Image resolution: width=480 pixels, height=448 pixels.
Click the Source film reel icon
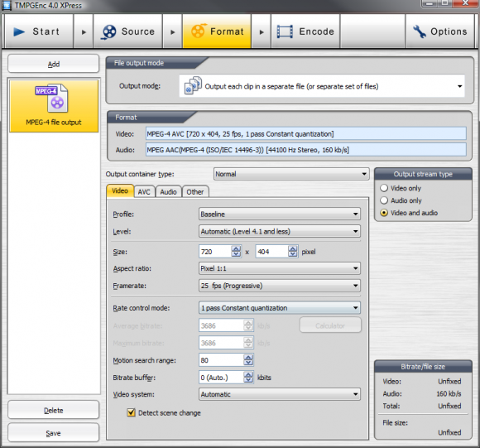click(108, 31)
